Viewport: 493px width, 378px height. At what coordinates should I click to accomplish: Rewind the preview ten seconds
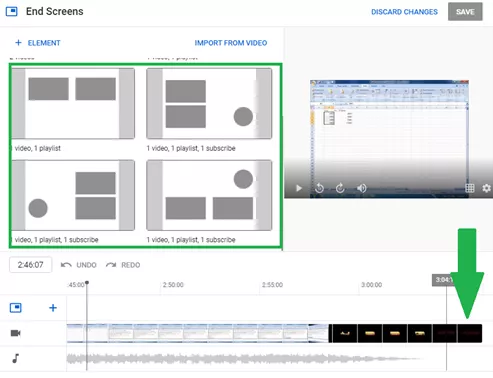point(319,188)
